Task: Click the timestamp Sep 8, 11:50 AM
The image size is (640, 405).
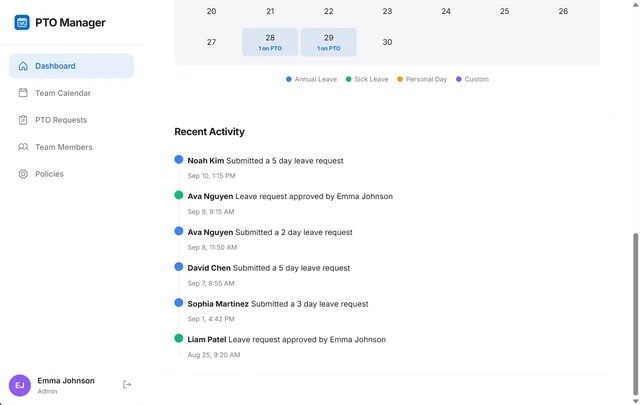Action: (x=212, y=247)
